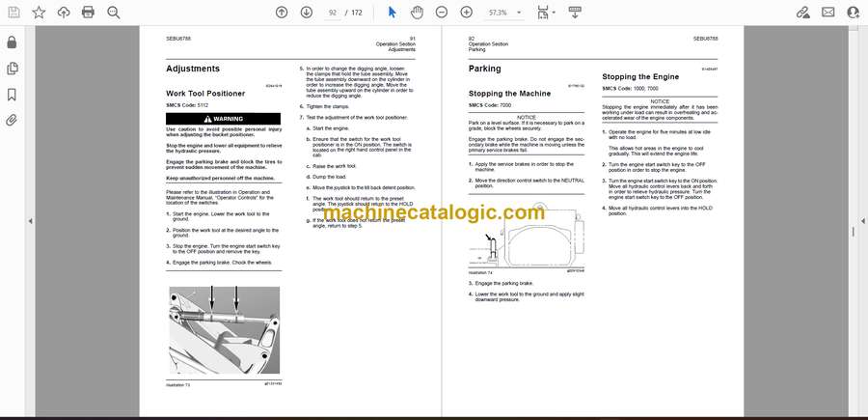
Task: Open the find text search tool
Action: [114, 13]
